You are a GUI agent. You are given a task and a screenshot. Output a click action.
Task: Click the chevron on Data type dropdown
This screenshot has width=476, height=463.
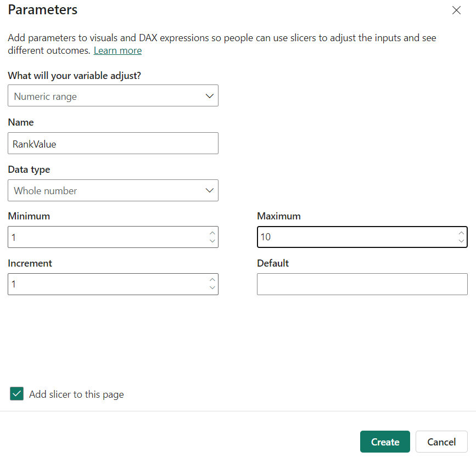click(x=209, y=190)
